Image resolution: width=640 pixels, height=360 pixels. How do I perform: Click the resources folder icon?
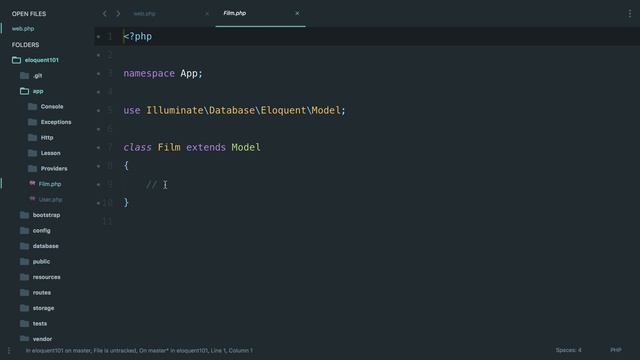(24, 277)
